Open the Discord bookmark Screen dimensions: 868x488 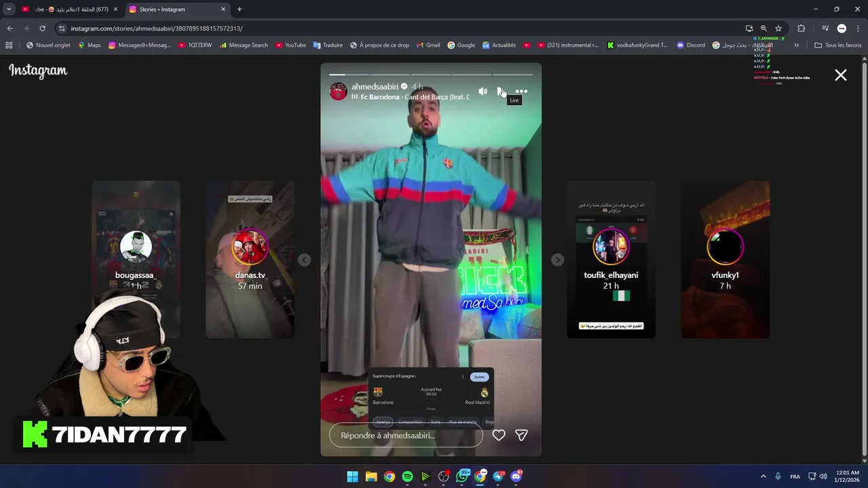(x=691, y=45)
